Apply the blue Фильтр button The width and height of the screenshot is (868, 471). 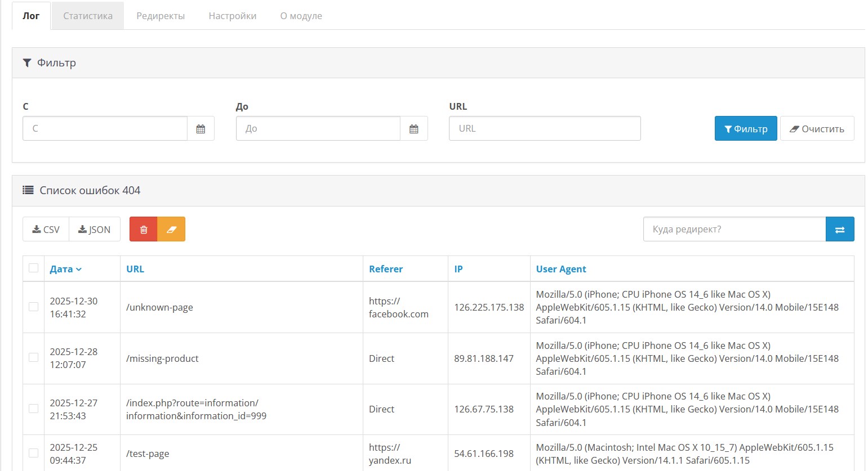click(x=745, y=129)
